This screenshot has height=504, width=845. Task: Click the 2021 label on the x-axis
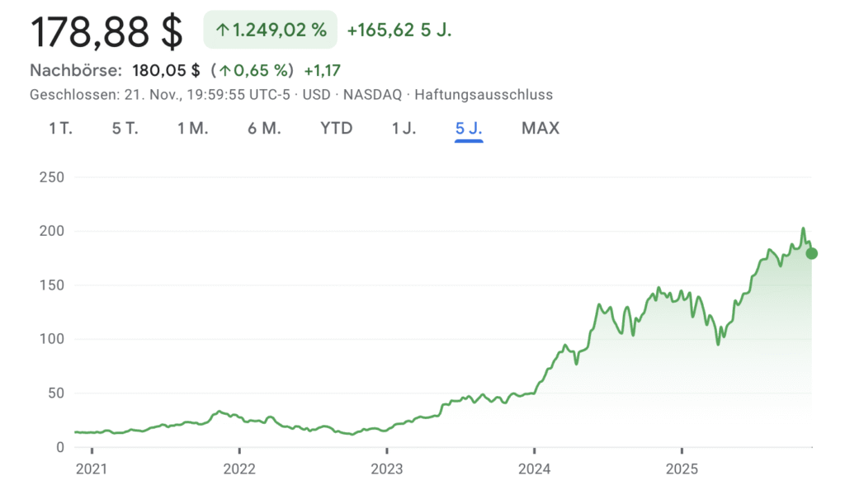(92, 469)
